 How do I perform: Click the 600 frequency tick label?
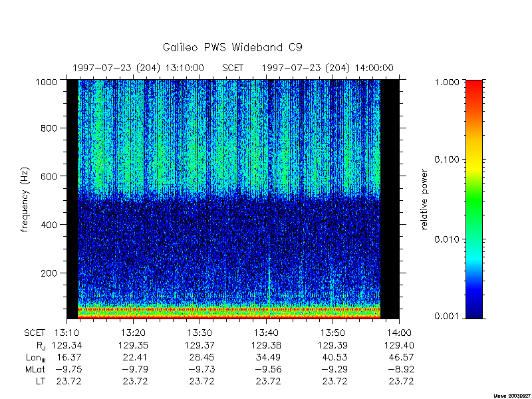coord(49,176)
